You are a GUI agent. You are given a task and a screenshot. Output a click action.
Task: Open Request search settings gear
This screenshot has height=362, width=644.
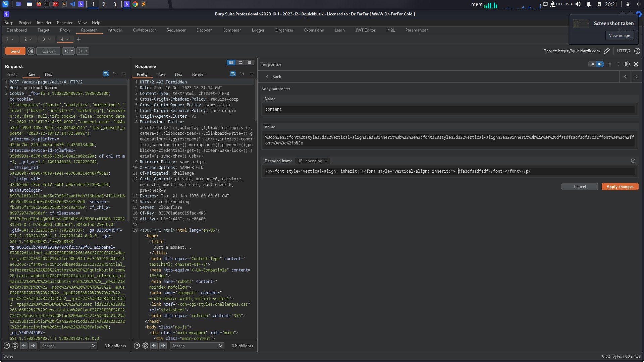(x=15, y=346)
